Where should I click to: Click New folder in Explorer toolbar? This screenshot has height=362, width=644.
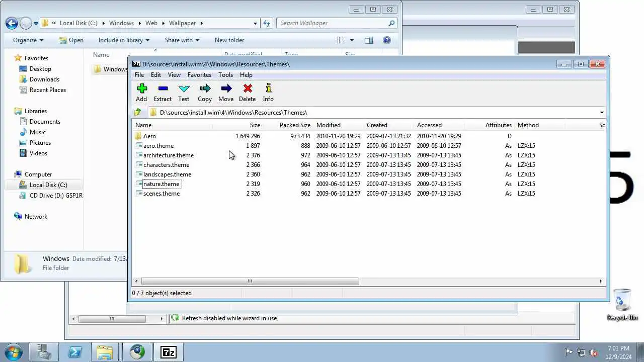(229, 40)
